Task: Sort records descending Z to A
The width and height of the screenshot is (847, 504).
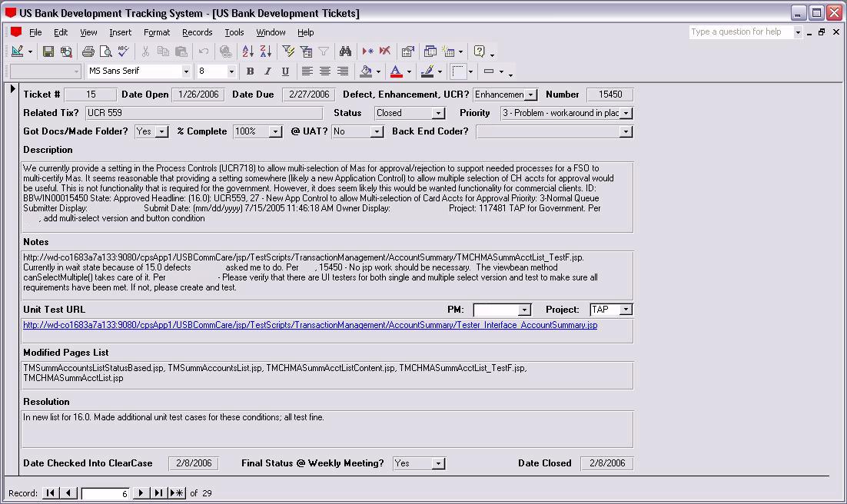Action: tap(265, 51)
